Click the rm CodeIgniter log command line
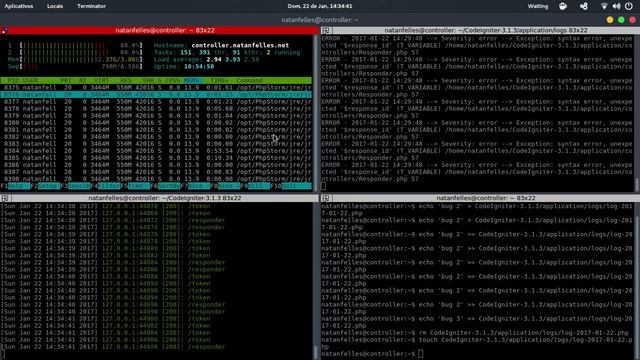This screenshot has width=640, height=360. pyautogui.click(x=475, y=333)
